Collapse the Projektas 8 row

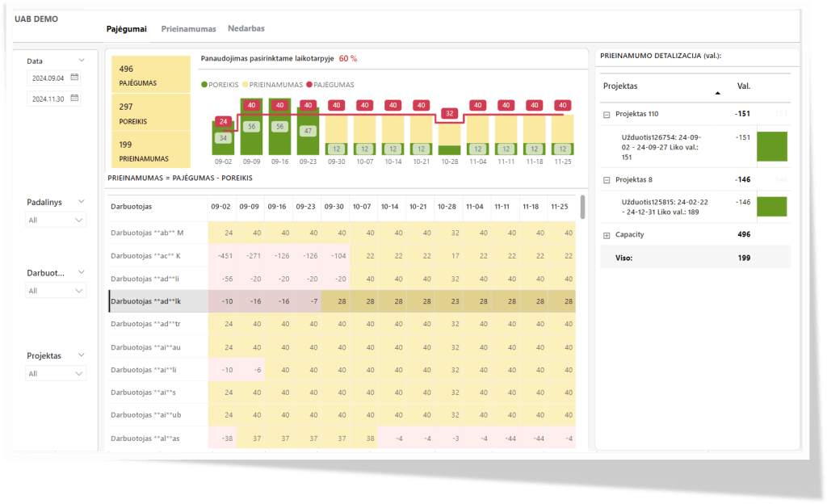pos(607,180)
